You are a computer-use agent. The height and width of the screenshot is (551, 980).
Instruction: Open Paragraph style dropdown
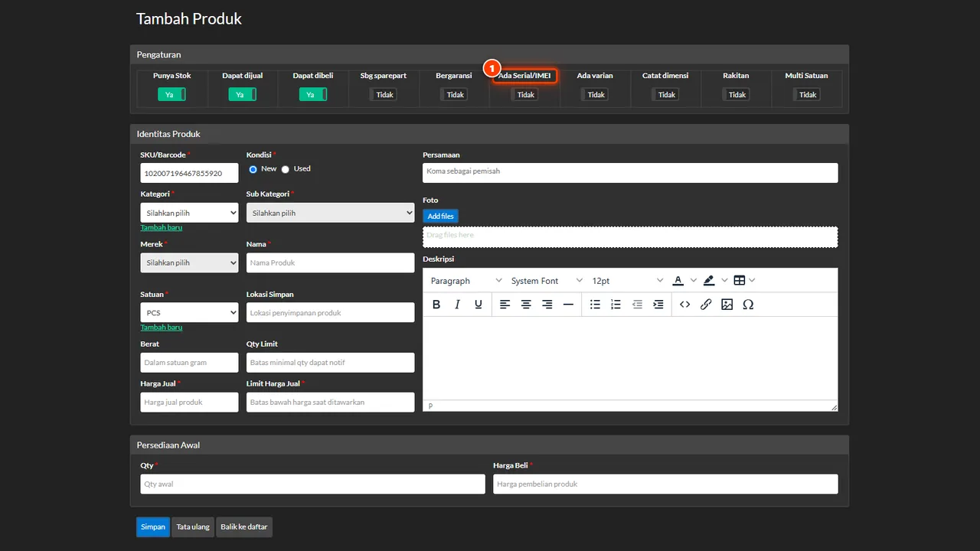[x=465, y=281]
